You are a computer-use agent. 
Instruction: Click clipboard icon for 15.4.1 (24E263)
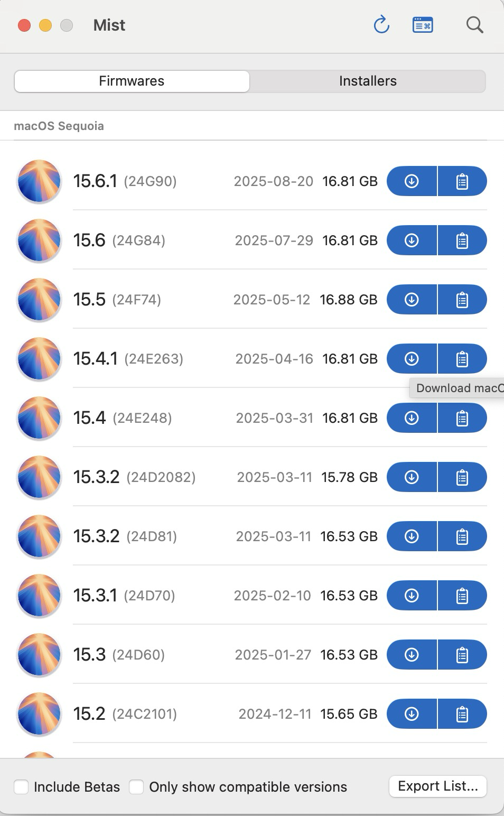(x=462, y=359)
